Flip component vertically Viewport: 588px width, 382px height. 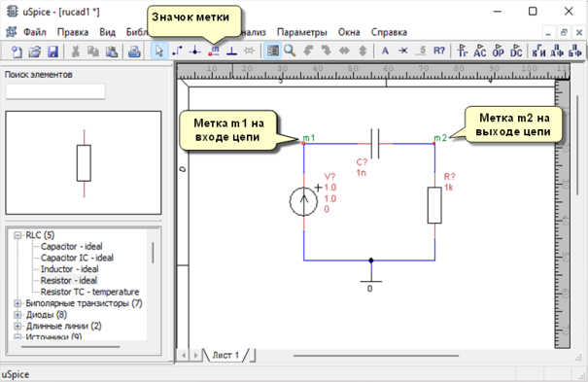(x=363, y=51)
